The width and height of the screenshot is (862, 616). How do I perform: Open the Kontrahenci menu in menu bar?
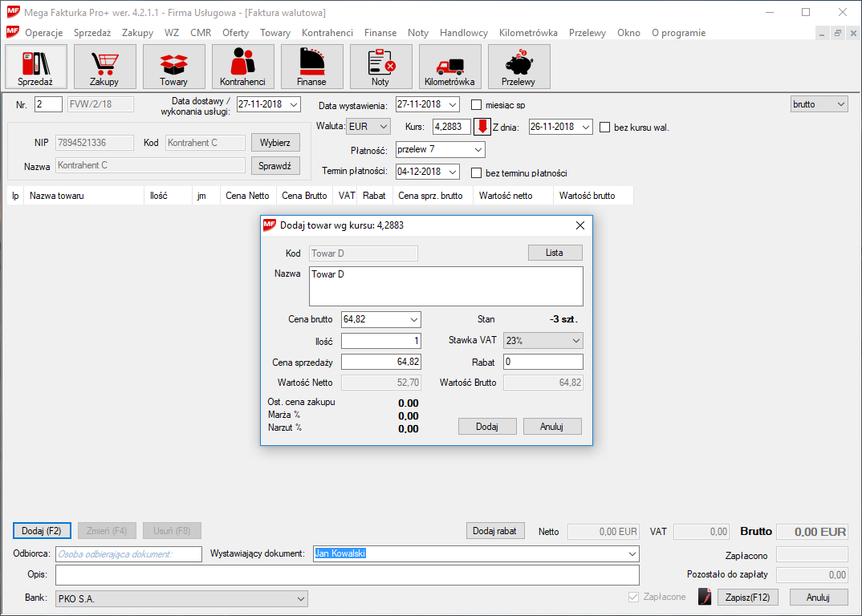[x=327, y=33]
